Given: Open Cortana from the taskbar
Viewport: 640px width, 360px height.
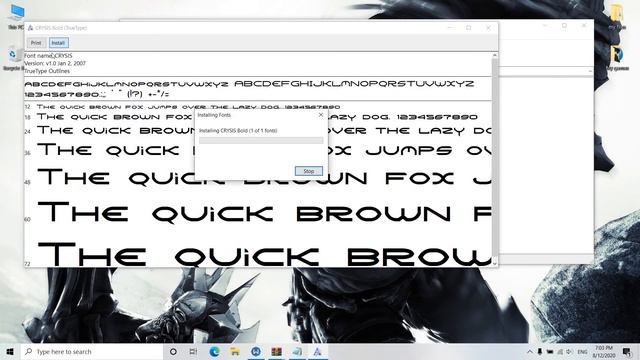Looking at the screenshot, I should tap(173, 351).
